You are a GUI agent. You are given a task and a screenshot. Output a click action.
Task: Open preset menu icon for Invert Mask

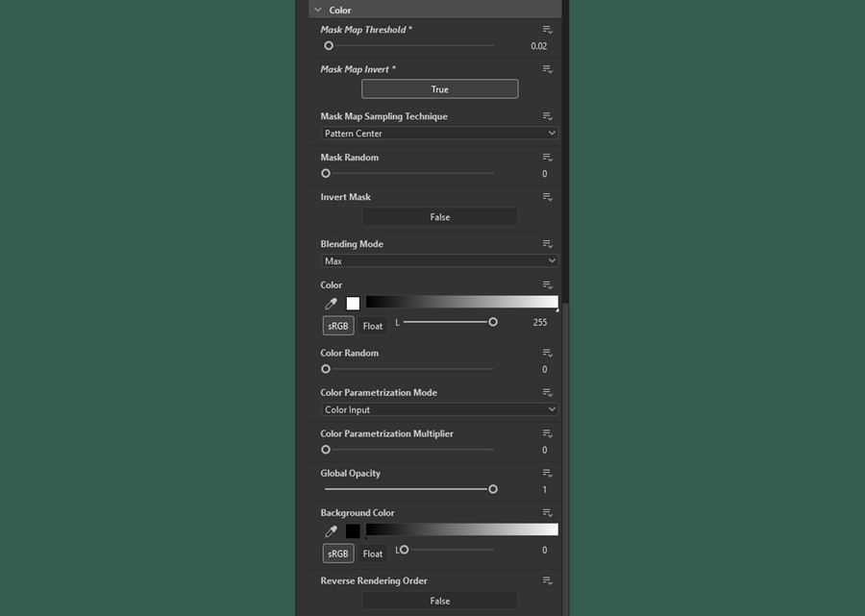point(547,197)
